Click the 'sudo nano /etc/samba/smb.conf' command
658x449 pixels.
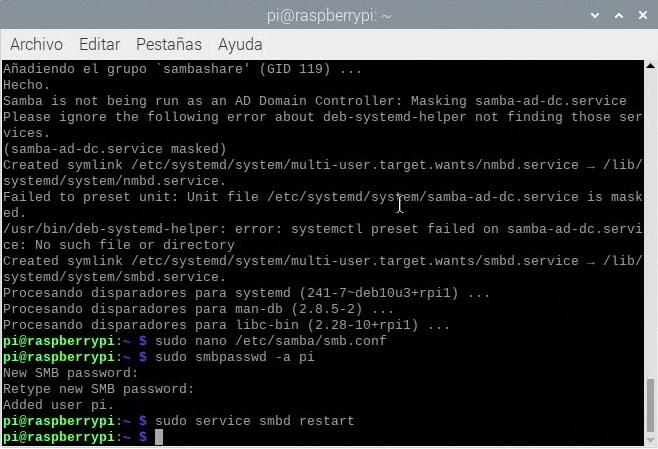tap(271, 341)
